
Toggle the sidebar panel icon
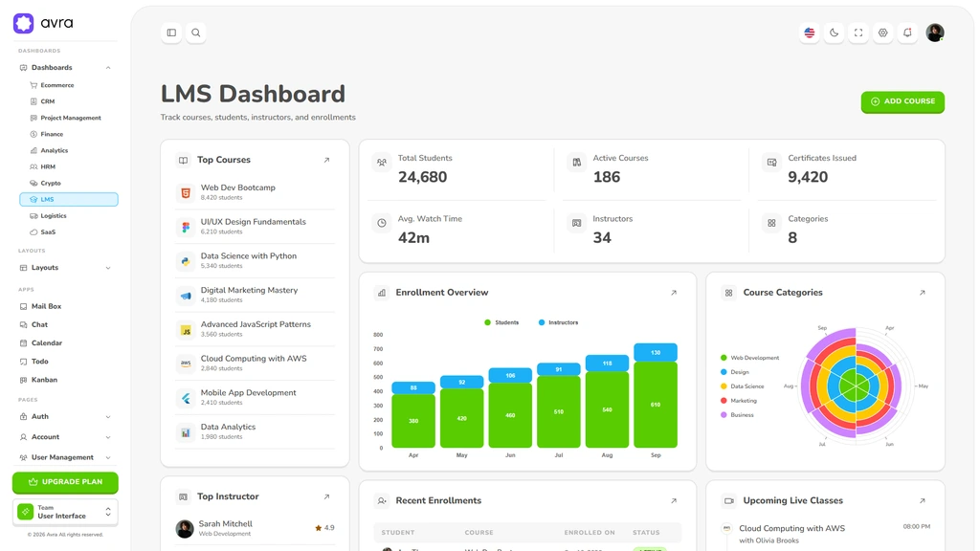point(171,33)
